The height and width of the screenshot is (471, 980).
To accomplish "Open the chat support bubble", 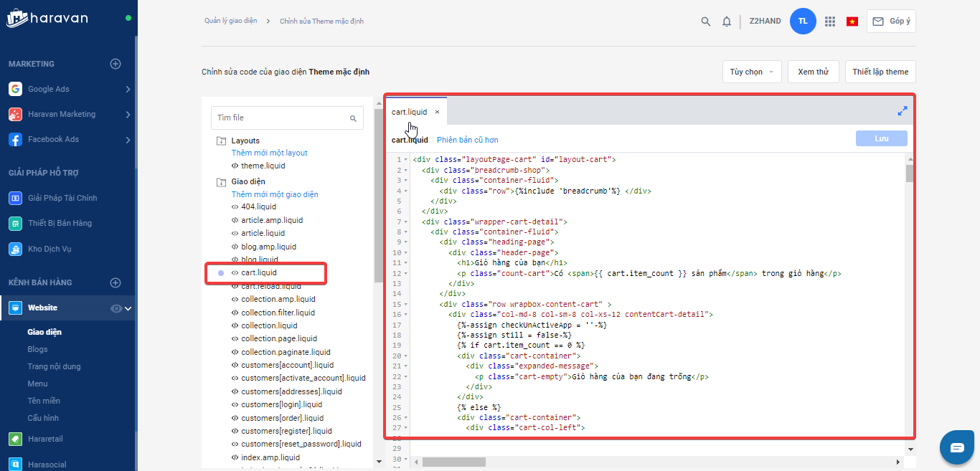I will (x=957, y=447).
